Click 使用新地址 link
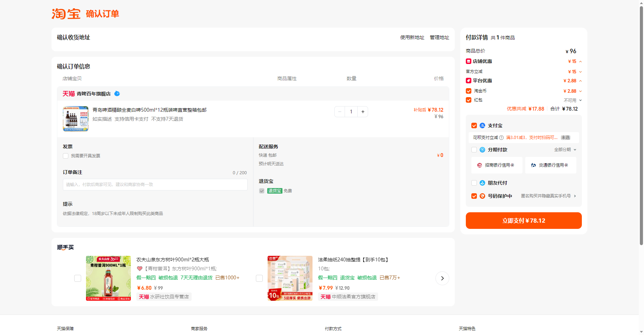 (412, 37)
